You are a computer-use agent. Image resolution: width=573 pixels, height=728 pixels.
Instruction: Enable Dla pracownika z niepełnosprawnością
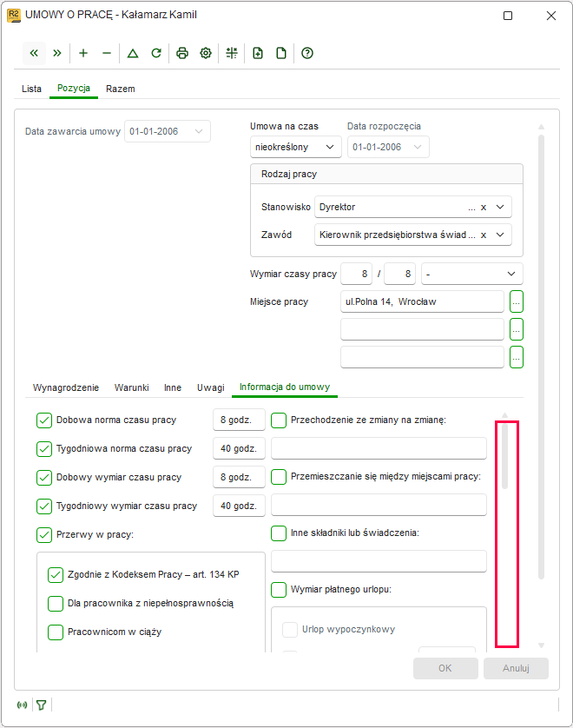[56, 604]
